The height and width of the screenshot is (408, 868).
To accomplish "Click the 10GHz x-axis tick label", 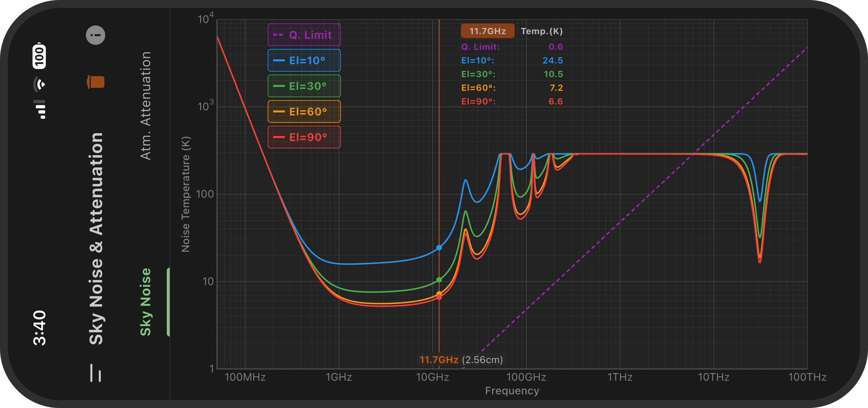I will pos(432,377).
